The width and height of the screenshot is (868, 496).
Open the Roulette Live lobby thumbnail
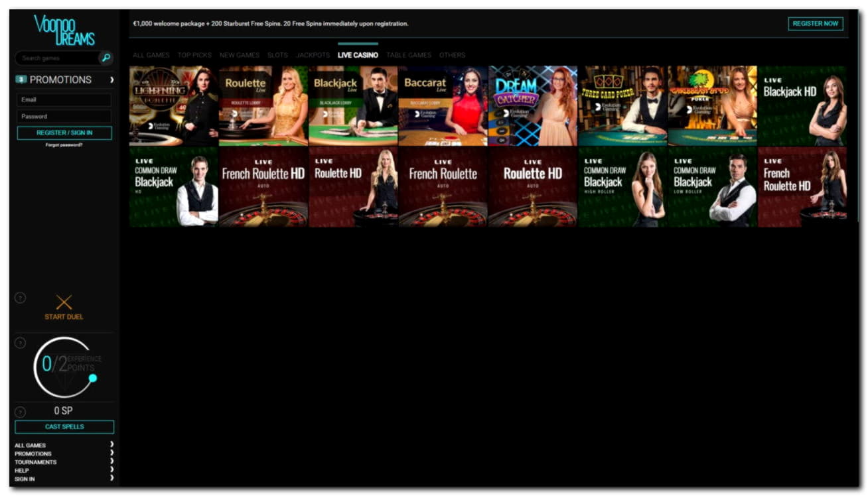tap(263, 105)
